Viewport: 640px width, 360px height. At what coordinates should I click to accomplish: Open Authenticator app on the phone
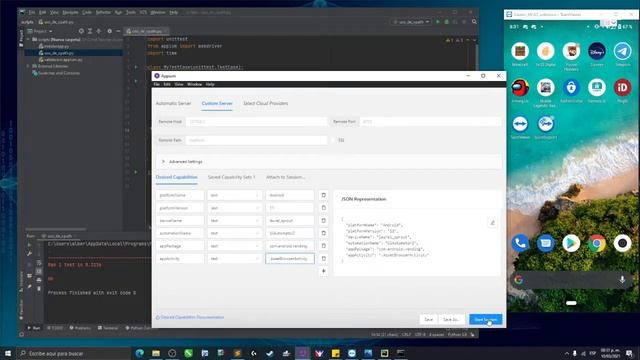[571, 88]
